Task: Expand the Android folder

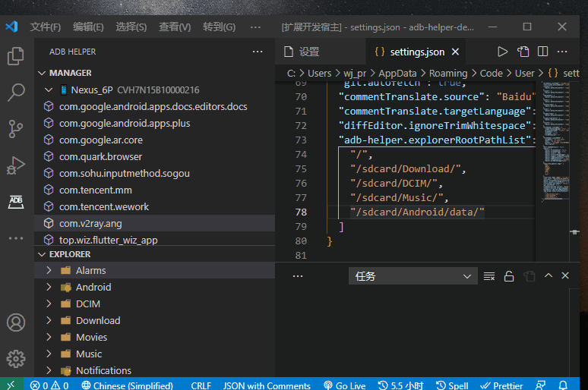Action: pos(49,288)
